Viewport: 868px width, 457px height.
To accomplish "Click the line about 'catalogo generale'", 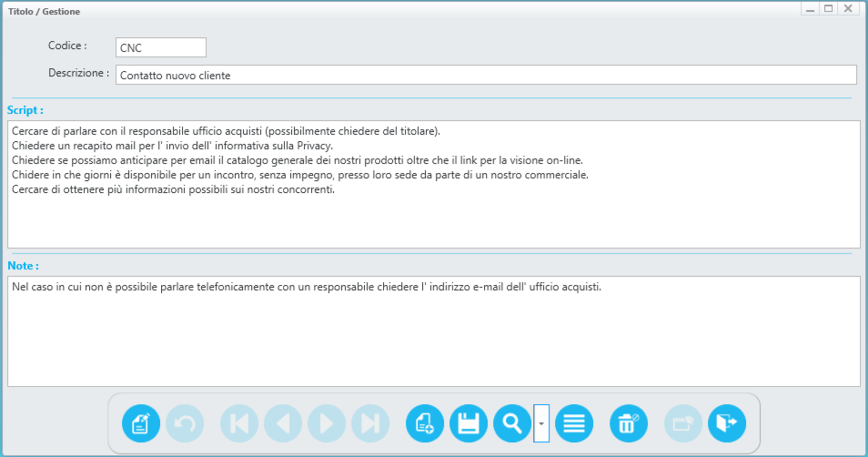I will pos(298,160).
